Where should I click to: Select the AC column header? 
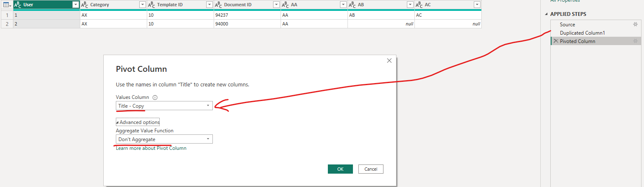(x=448, y=5)
